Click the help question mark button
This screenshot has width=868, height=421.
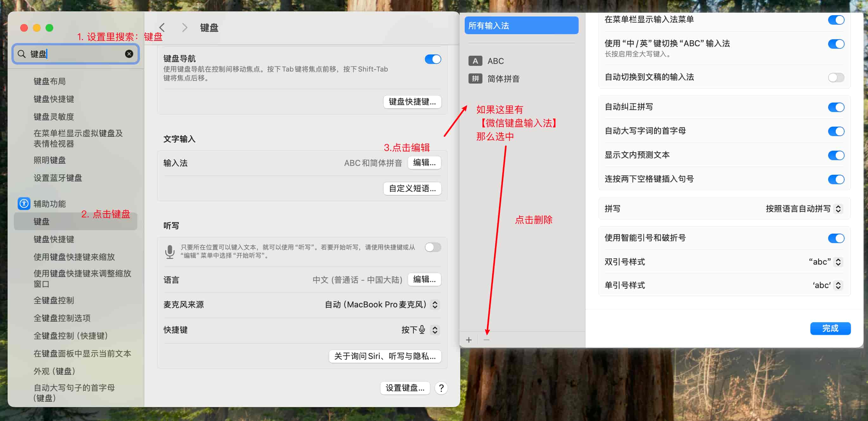coord(441,388)
